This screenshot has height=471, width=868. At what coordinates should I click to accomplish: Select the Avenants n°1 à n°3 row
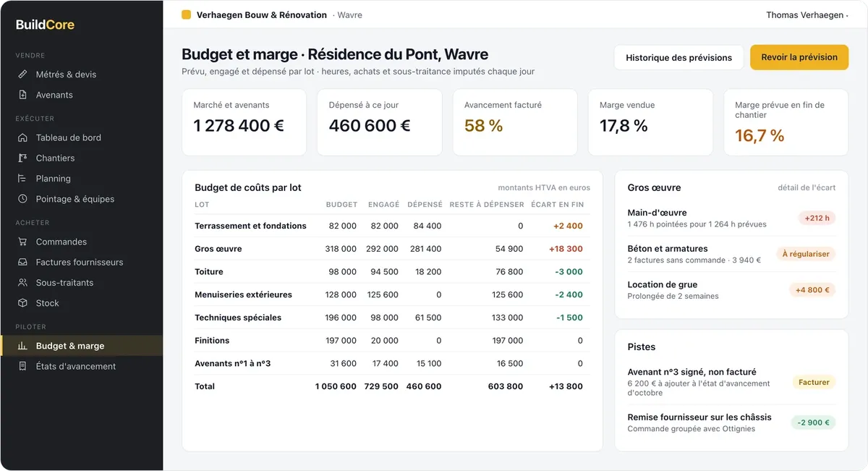click(392, 363)
